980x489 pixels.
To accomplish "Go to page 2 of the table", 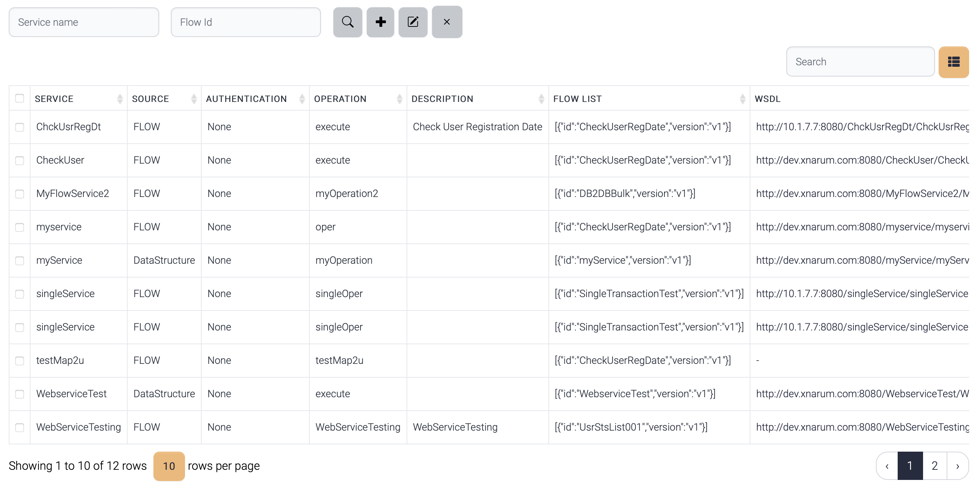I will (x=934, y=465).
